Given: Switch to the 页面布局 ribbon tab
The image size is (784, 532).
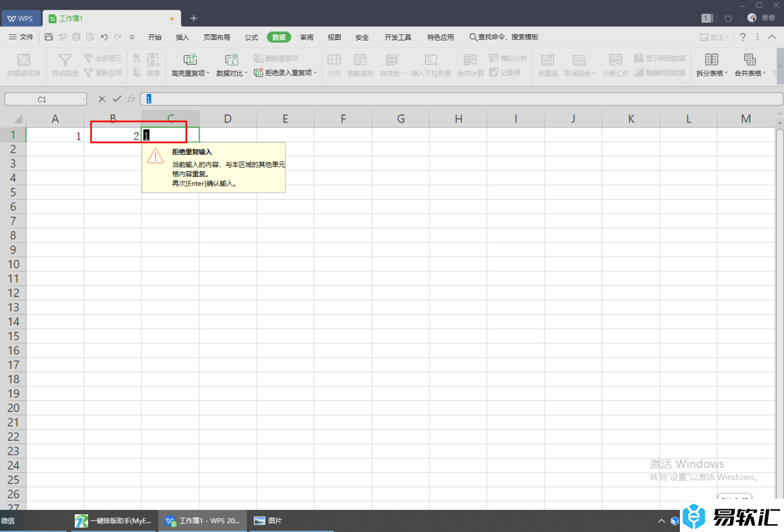Looking at the screenshot, I should tap(217, 37).
